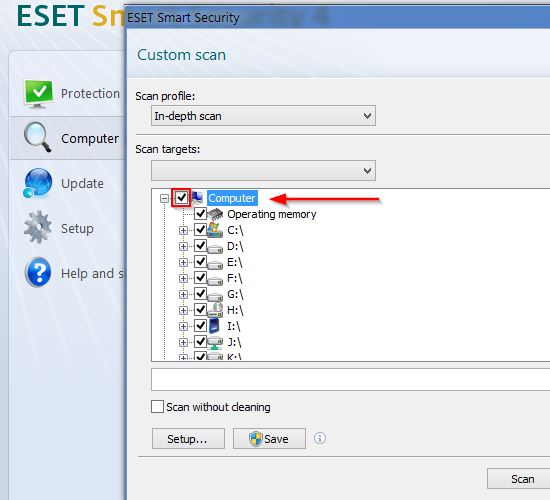This screenshot has height=500, width=550.
Task: Uncheck the E:\ drive checkbox
Action: 200,262
